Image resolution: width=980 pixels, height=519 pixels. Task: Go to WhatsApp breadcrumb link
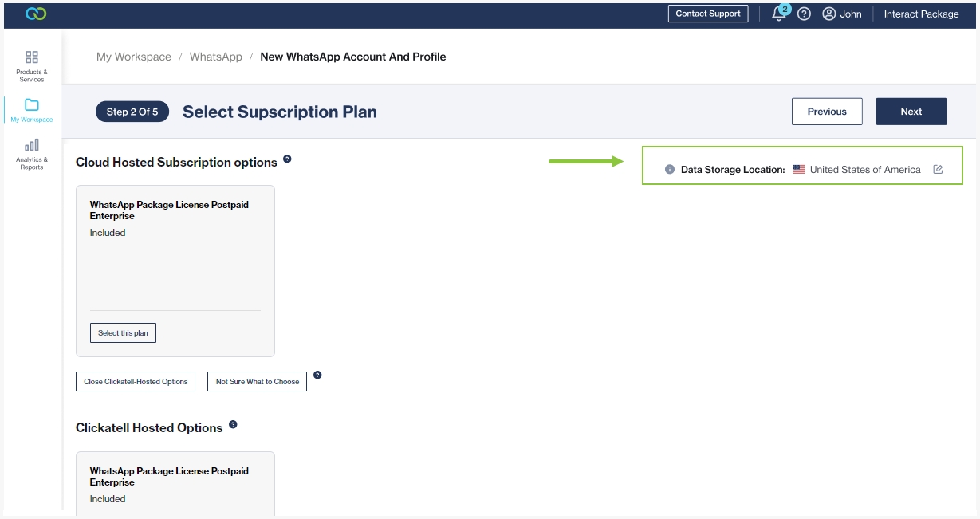[215, 57]
